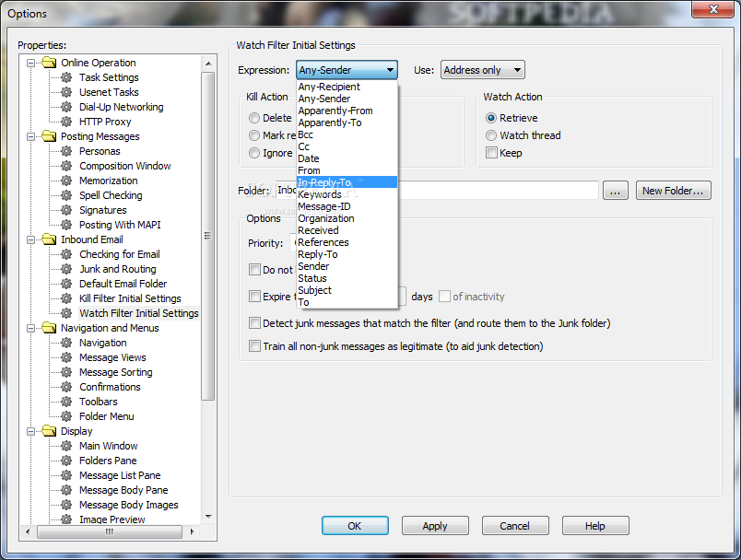The image size is (741, 560).
Task: Click the gear icon beside Checking for Email
Action: pyautogui.click(x=66, y=254)
